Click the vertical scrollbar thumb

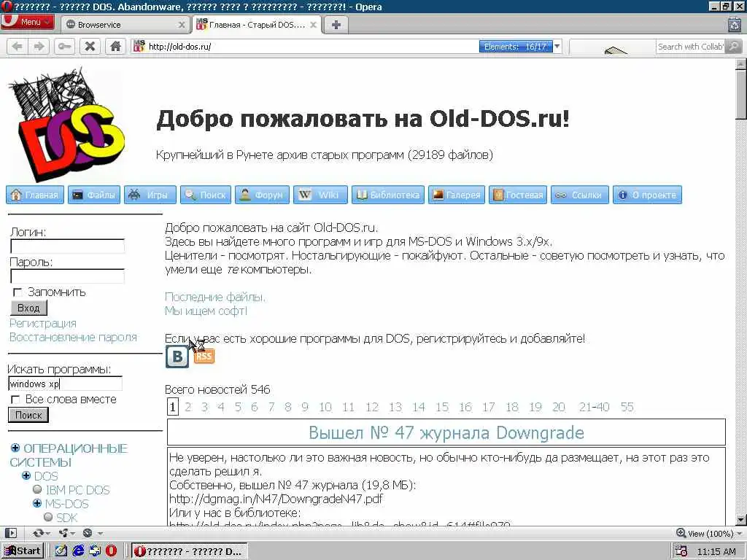pyautogui.click(x=741, y=93)
